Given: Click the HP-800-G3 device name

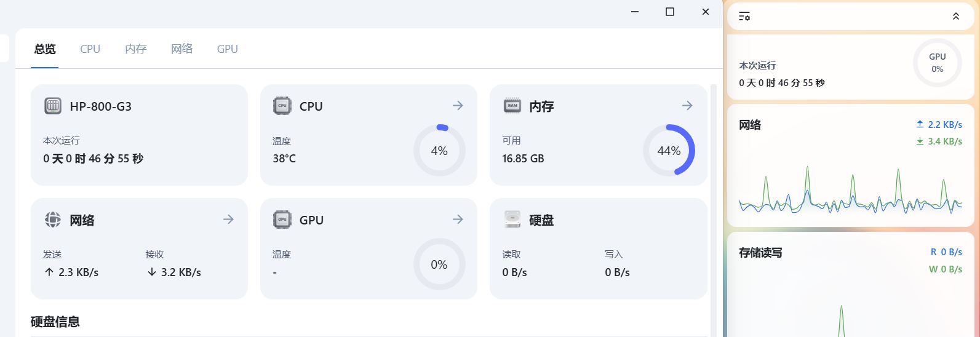Looking at the screenshot, I should tap(101, 106).
